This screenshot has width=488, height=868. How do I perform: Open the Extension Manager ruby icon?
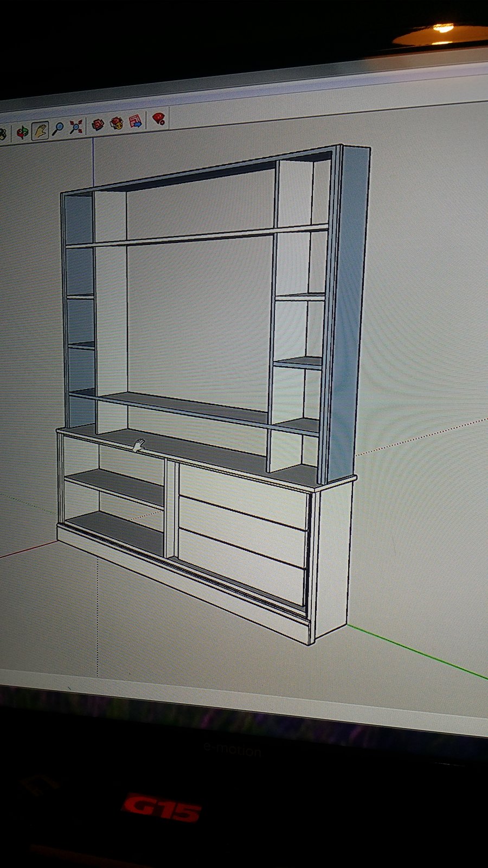point(158,118)
